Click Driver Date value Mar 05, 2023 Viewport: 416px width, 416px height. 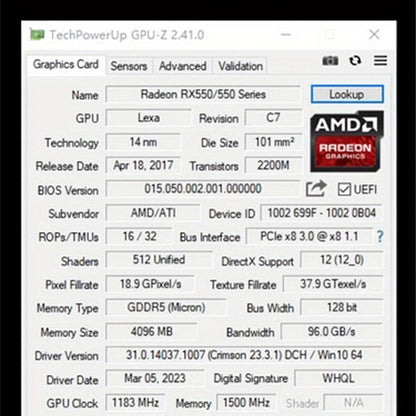(x=155, y=378)
